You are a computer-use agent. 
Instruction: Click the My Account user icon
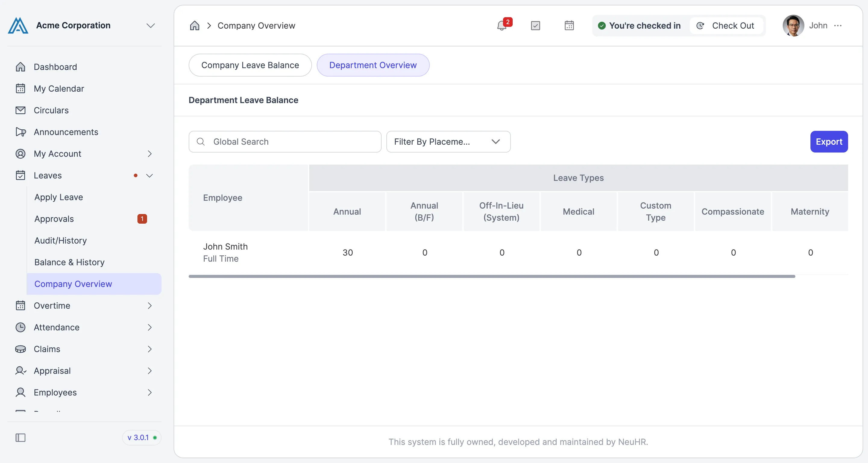[x=20, y=154]
